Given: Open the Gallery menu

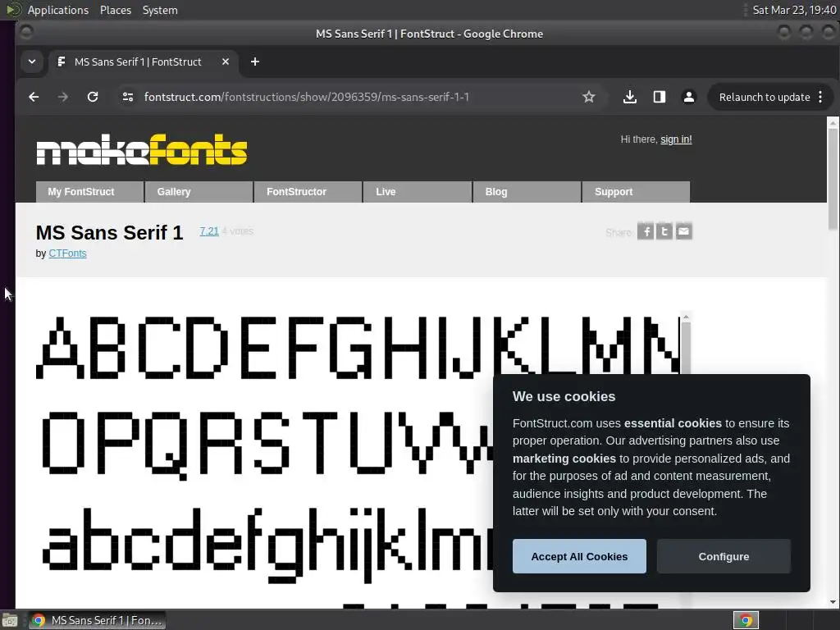Looking at the screenshot, I should 199,192.
